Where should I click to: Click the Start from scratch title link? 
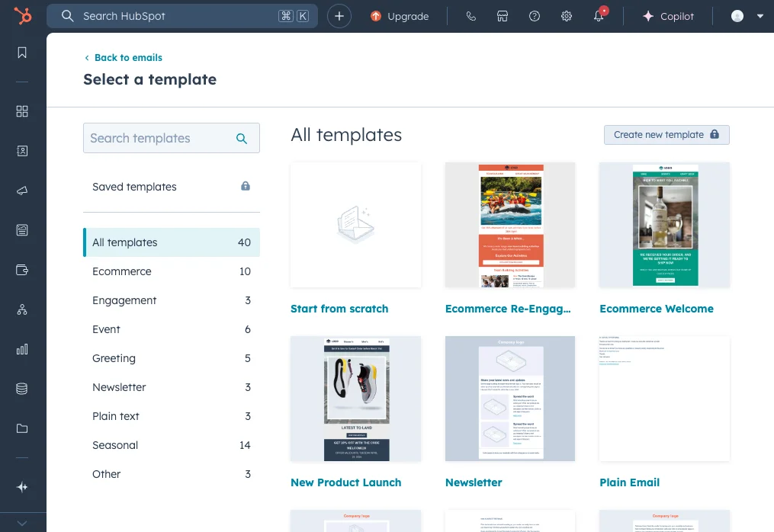339,309
